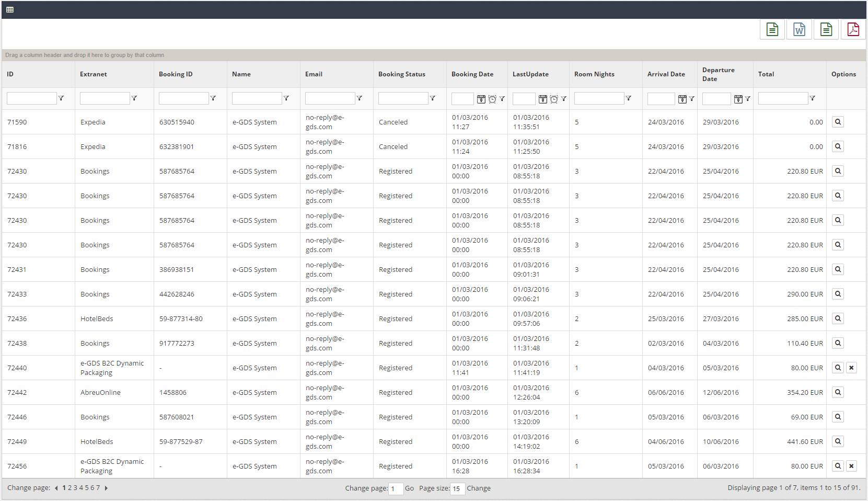Sort by the Arrival Date column header
868x501 pixels.
[x=666, y=74]
